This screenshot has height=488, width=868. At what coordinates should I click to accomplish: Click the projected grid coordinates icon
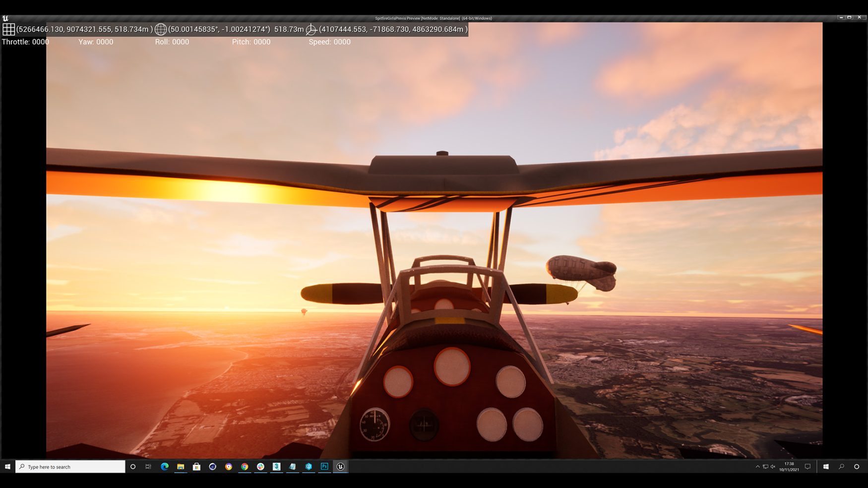coord(8,30)
